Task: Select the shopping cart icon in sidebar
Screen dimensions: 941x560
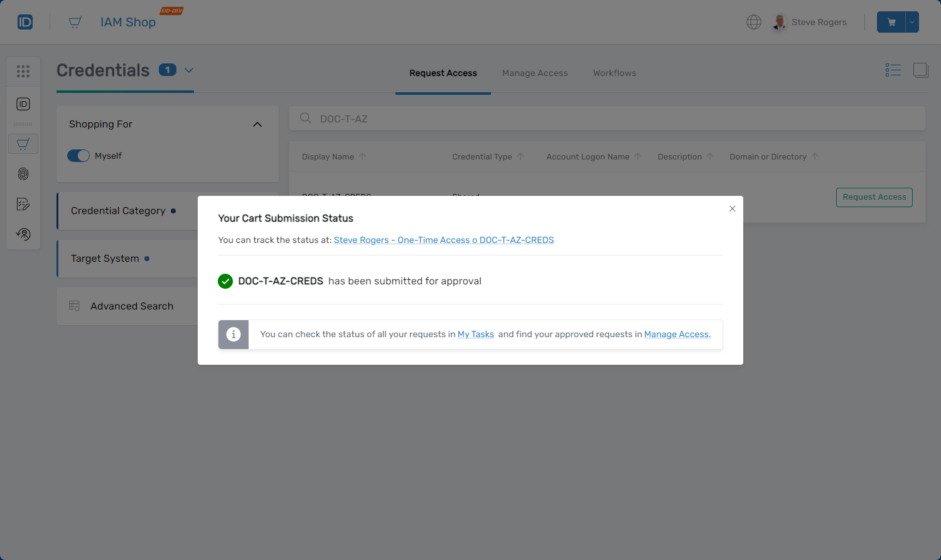Action: pos(23,144)
